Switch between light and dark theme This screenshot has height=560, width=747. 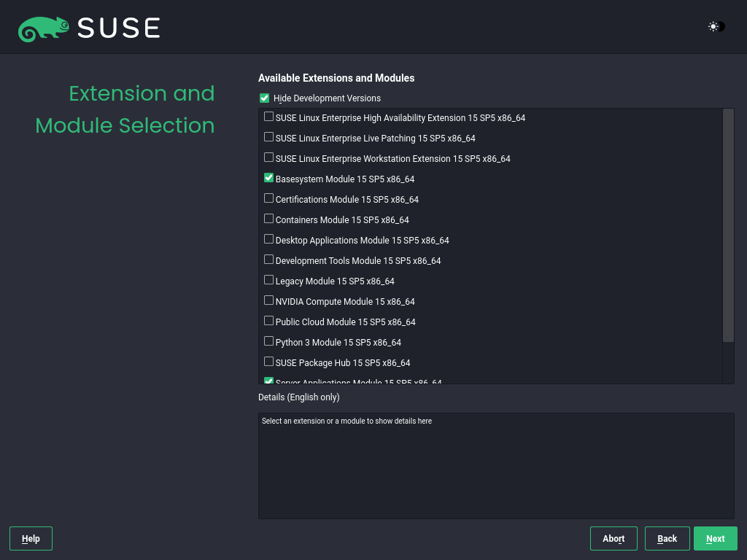(x=714, y=27)
